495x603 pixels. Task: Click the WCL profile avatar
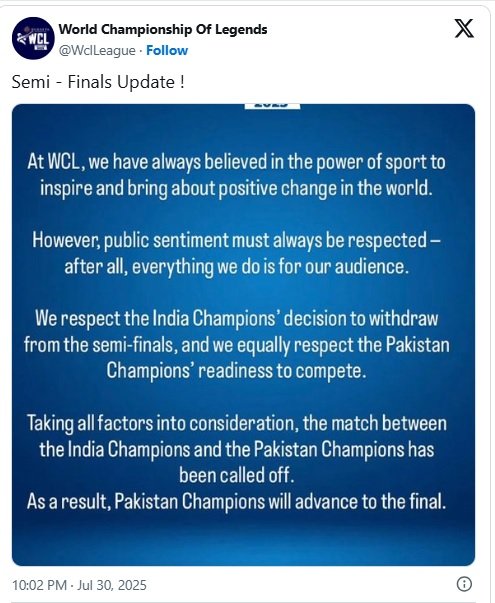coord(33,38)
